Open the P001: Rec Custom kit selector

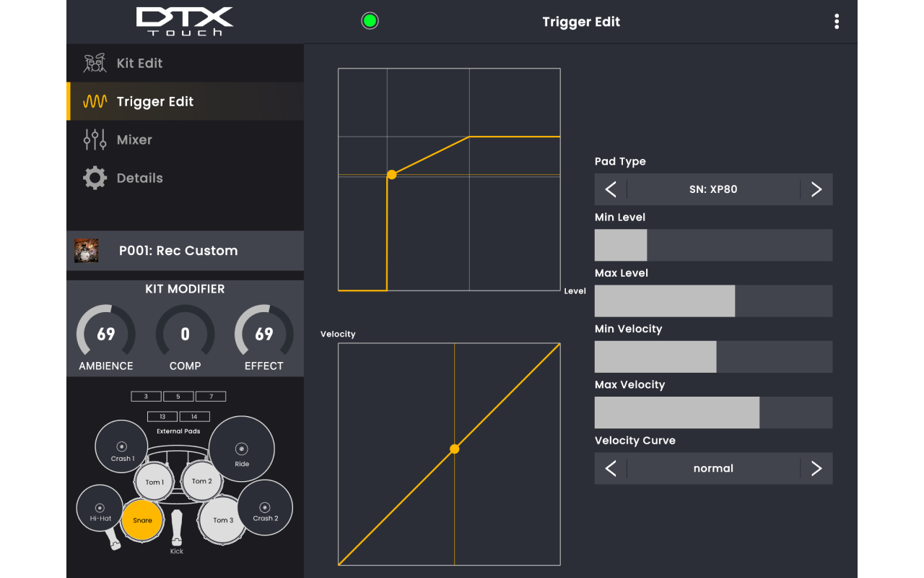pyautogui.click(x=185, y=251)
